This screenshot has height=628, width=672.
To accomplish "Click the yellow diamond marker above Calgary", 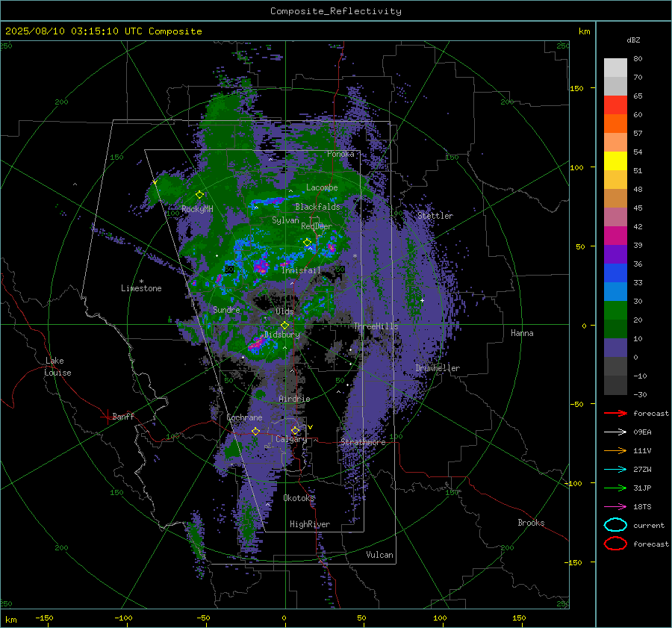I will tap(295, 430).
